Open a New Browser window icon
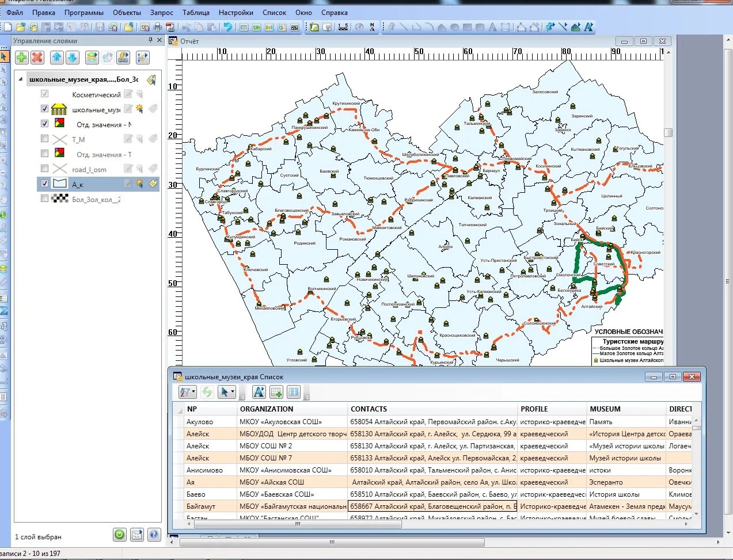733x560 pixels. point(243,27)
